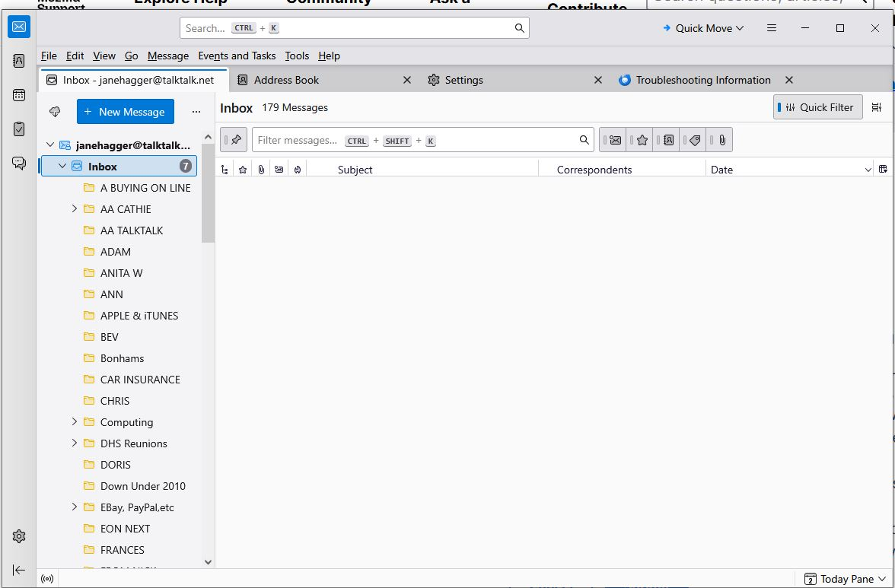
Task: Toggle sort direction arrow on Date column
Action: pyautogui.click(x=868, y=170)
